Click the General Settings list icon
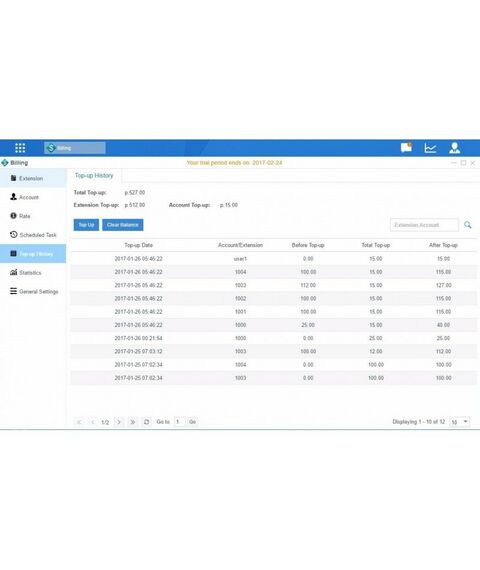 [13, 291]
